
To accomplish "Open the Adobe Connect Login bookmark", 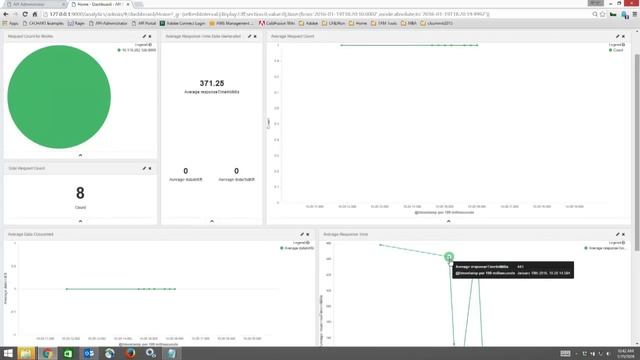I will point(182,23).
